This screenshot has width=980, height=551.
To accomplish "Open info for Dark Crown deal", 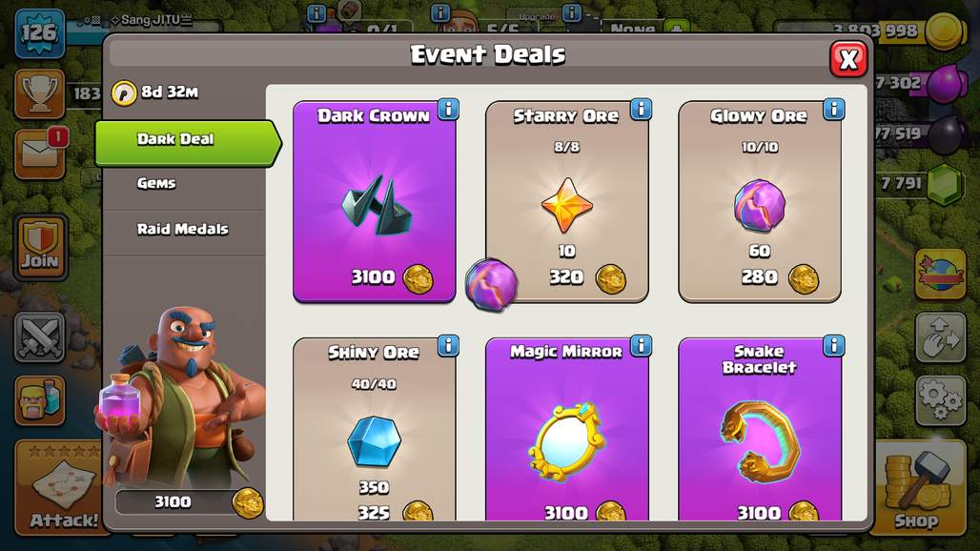I will [448, 110].
